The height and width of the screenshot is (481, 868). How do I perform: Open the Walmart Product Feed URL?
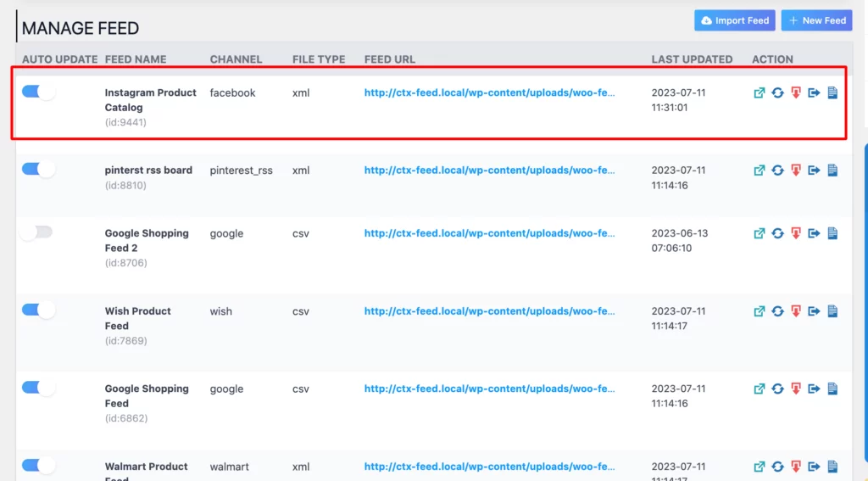pos(489,467)
